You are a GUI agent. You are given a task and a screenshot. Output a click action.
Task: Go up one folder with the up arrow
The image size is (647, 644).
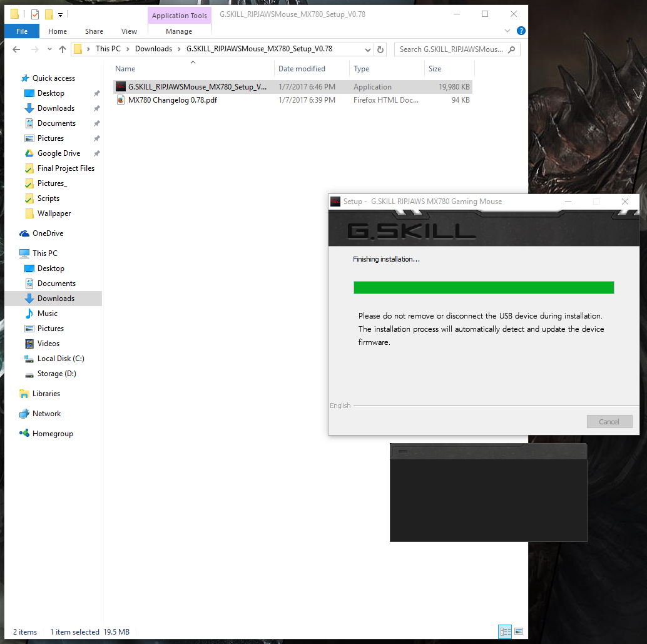coord(63,49)
